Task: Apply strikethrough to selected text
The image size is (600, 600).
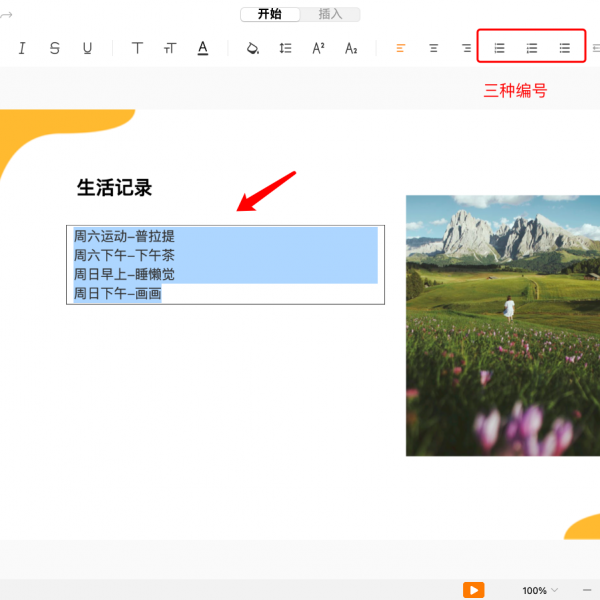Action: [x=54, y=48]
